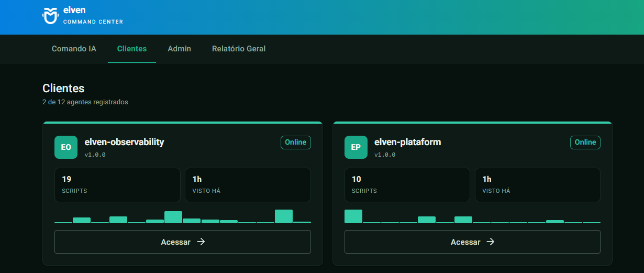644x273 pixels.
Task: Click '2 de 12 agentes registrados' text
Action: [x=85, y=102]
